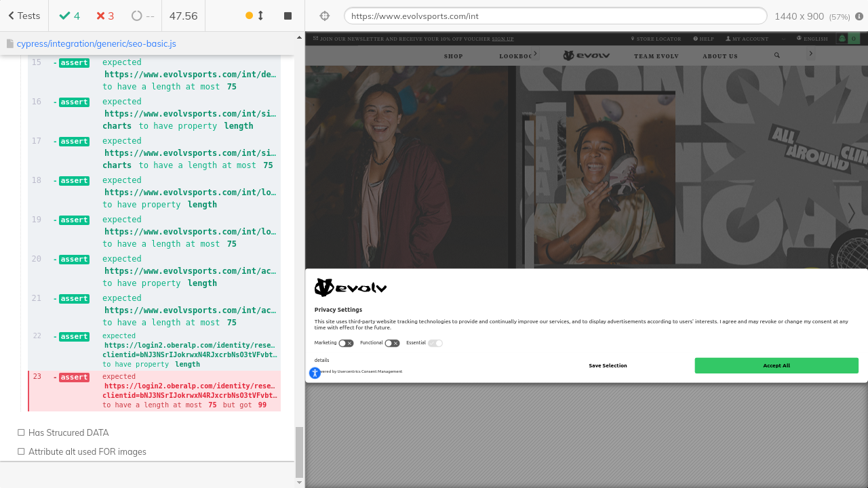This screenshot has width=868, height=488.
Task: Open the SHOP menu item
Action: (x=453, y=56)
